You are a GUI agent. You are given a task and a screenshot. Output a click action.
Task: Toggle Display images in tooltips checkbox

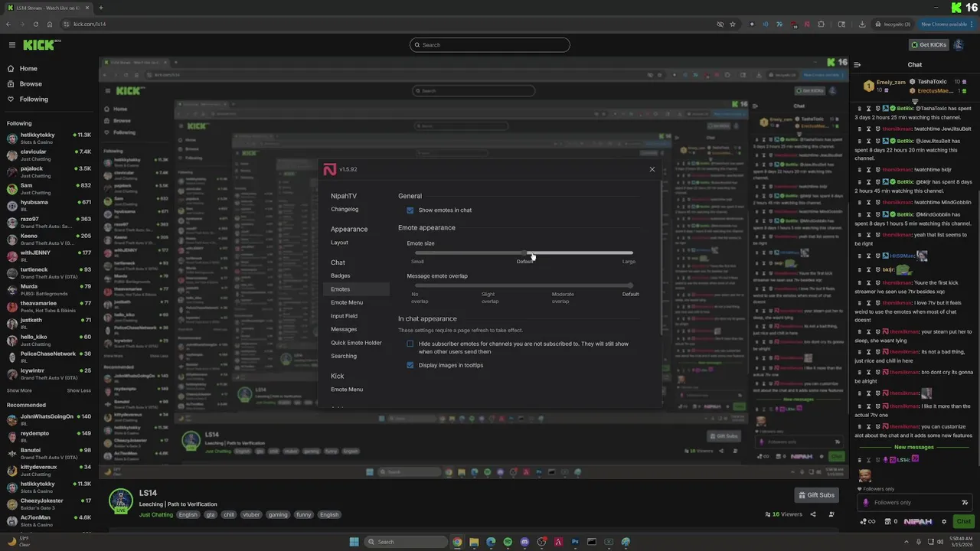pyautogui.click(x=410, y=365)
